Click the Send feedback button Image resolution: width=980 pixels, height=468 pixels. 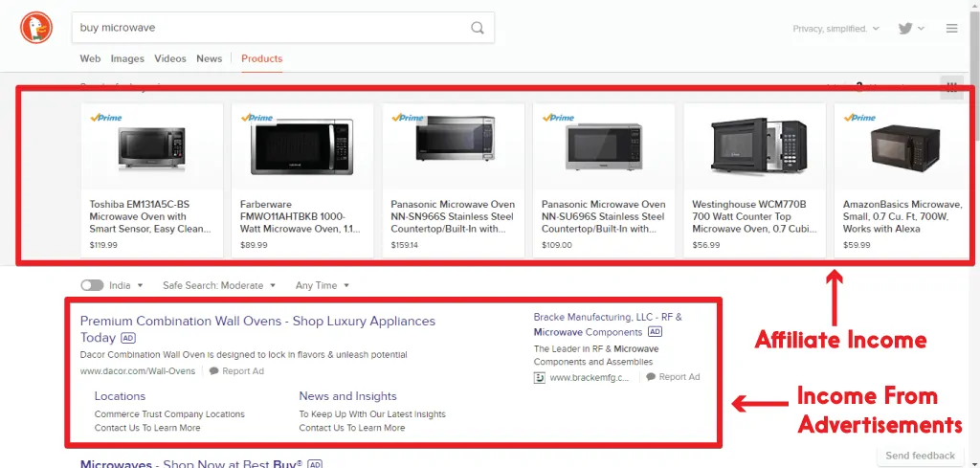tap(920, 456)
